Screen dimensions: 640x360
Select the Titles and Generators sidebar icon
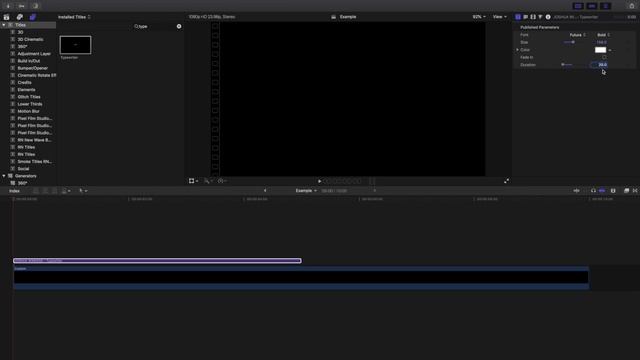(33, 17)
